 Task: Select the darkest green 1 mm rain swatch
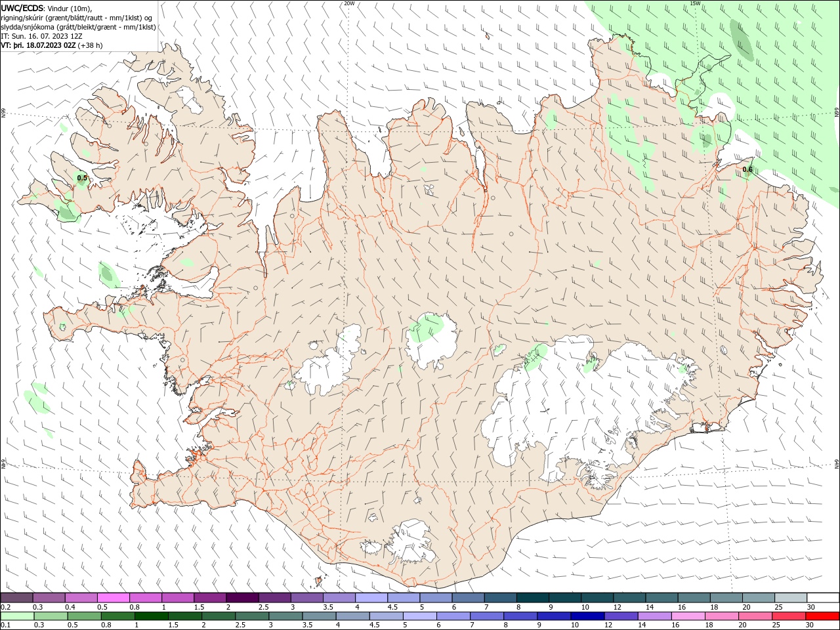[x=151, y=616]
